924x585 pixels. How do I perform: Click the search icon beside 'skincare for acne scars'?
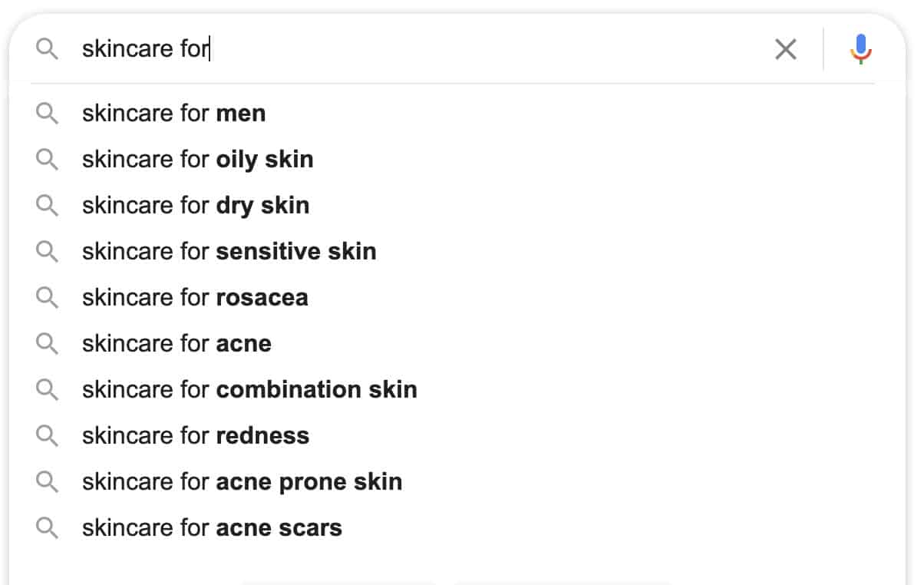click(x=47, y=527)
